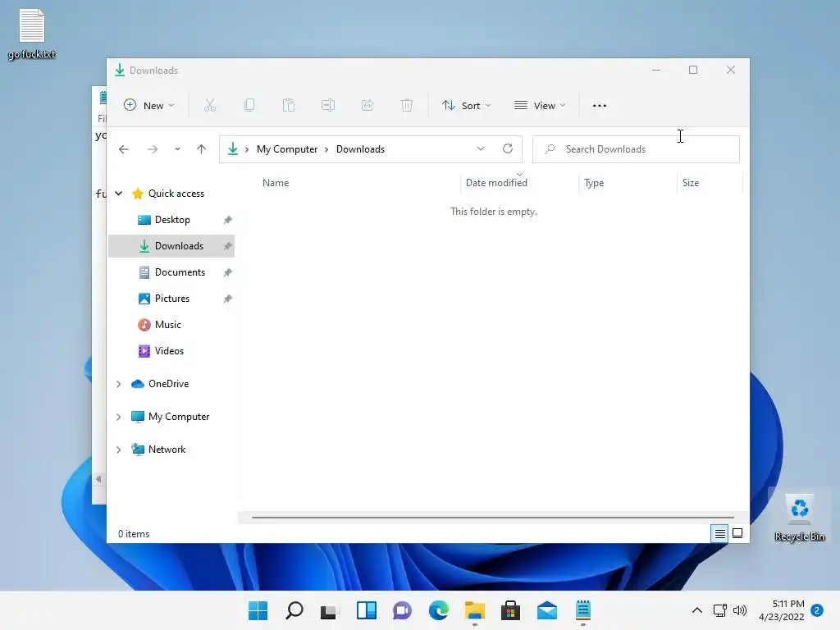Click Downloads in the address breadcrumb
The height and width of the screenshot is (630, 840).
(x=360, y=149)
